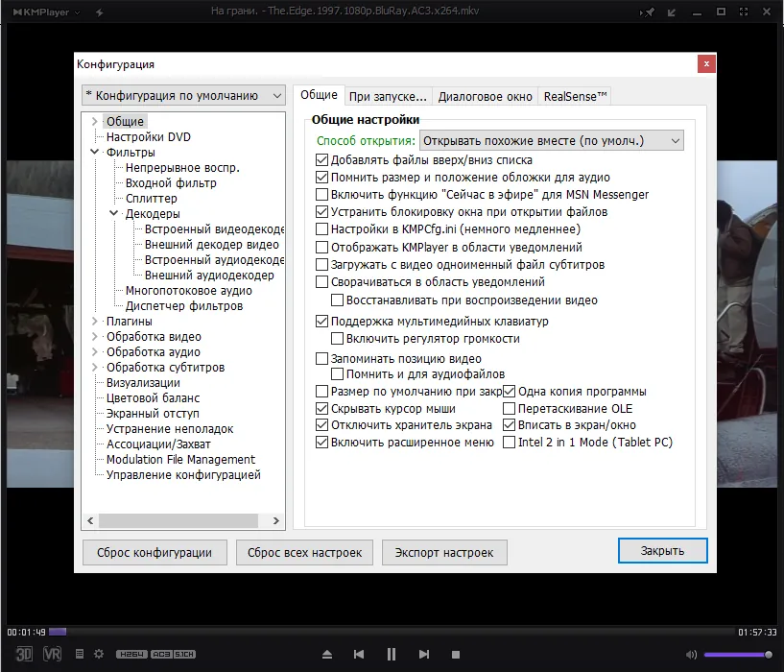Open the KMPlayer logo menu

point(45,12)
